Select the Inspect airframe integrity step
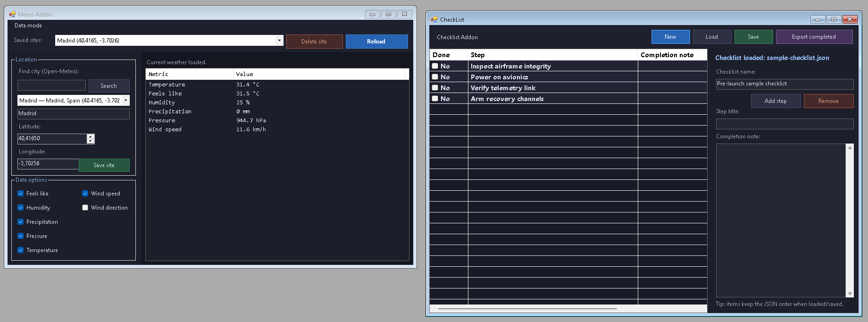Screen dimensions: 868x322 coord(553,66)
